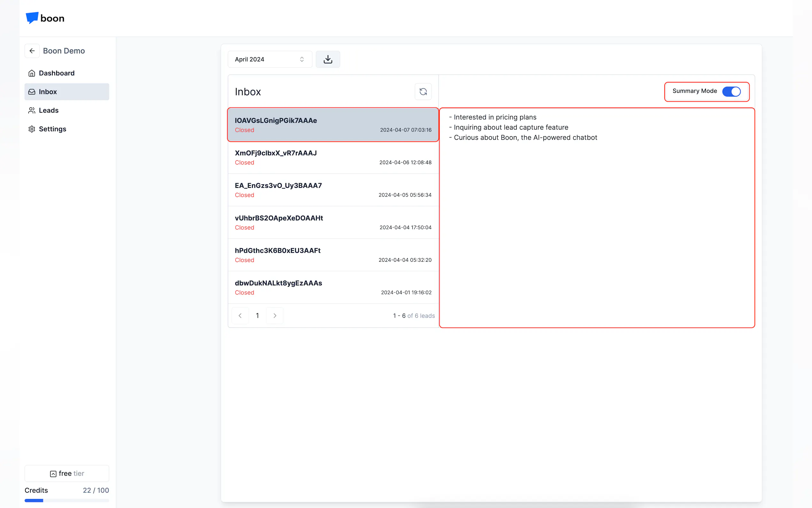Click page number 1 in pagination
812x508 pixels.
pos(257,315)
